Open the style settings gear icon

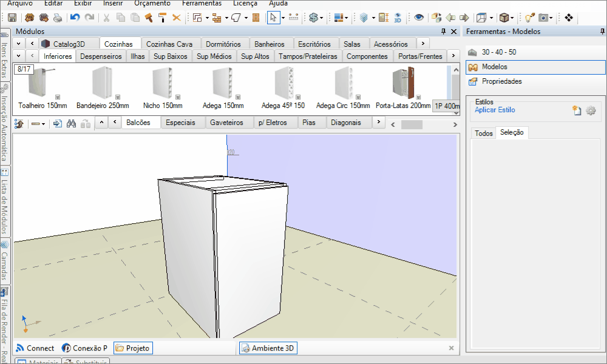pyautogui.click(x=591, y=110)
